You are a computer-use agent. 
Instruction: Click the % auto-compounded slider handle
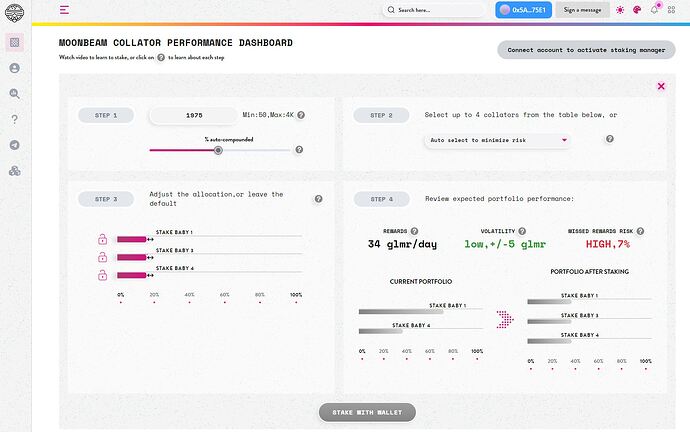218,150
